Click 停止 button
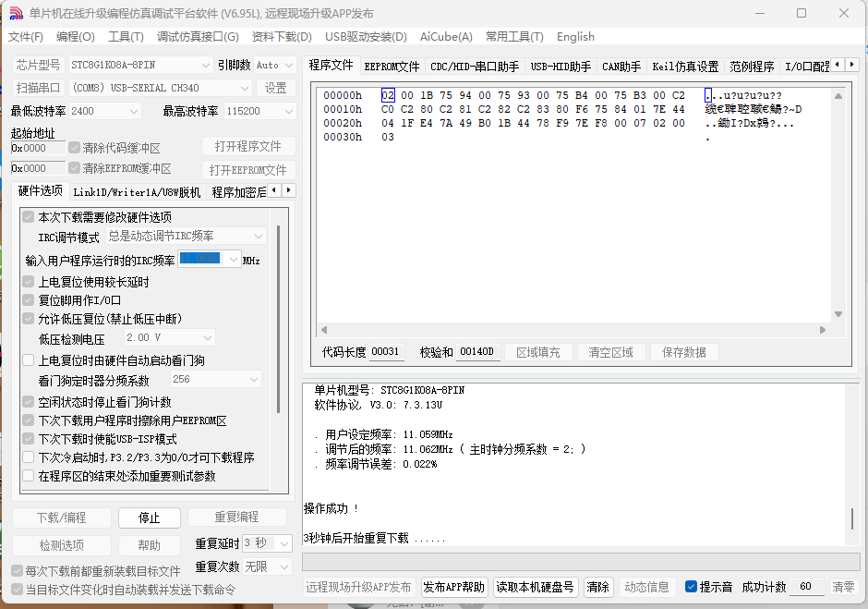868x609 pixels. tap(149, 518)
